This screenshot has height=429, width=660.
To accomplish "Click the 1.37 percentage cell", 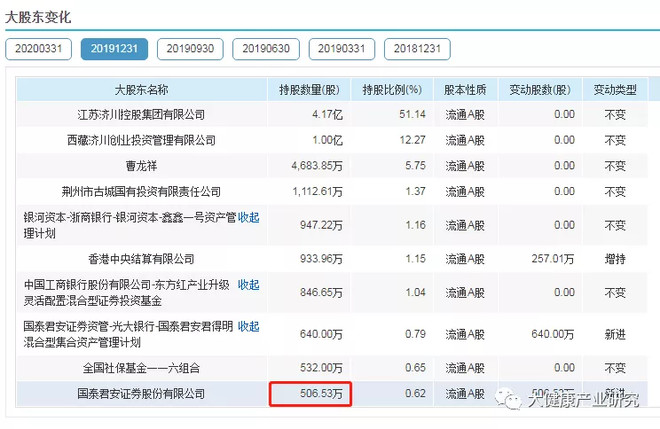I will [415, 192].
